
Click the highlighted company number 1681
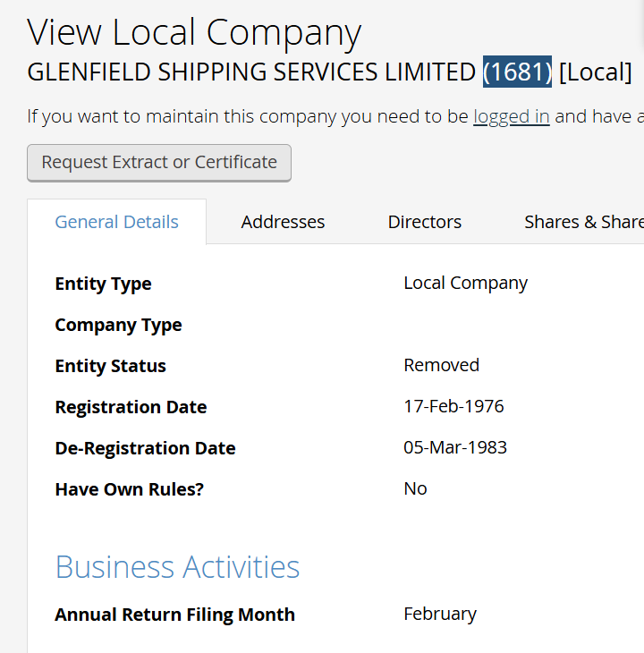tap(517, 72)
